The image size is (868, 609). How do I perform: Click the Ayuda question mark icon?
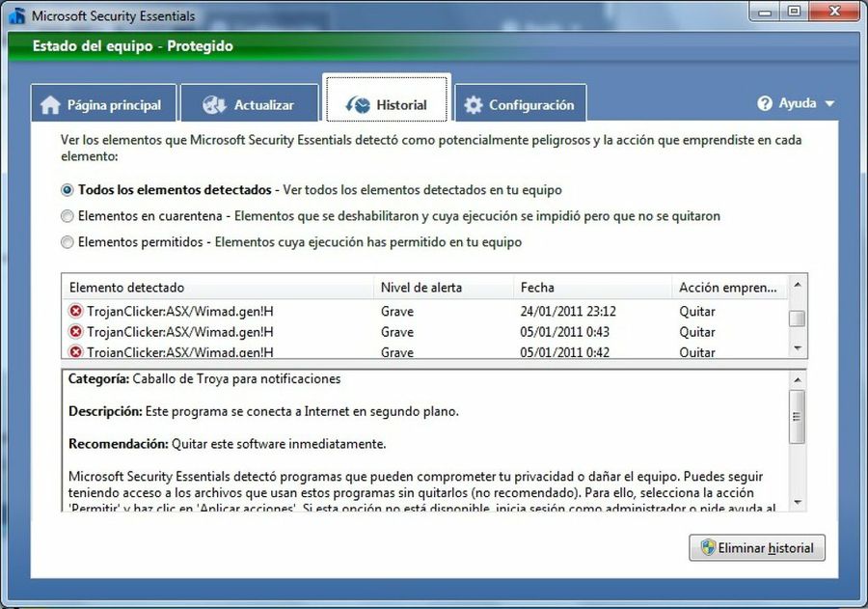[765, 102]
